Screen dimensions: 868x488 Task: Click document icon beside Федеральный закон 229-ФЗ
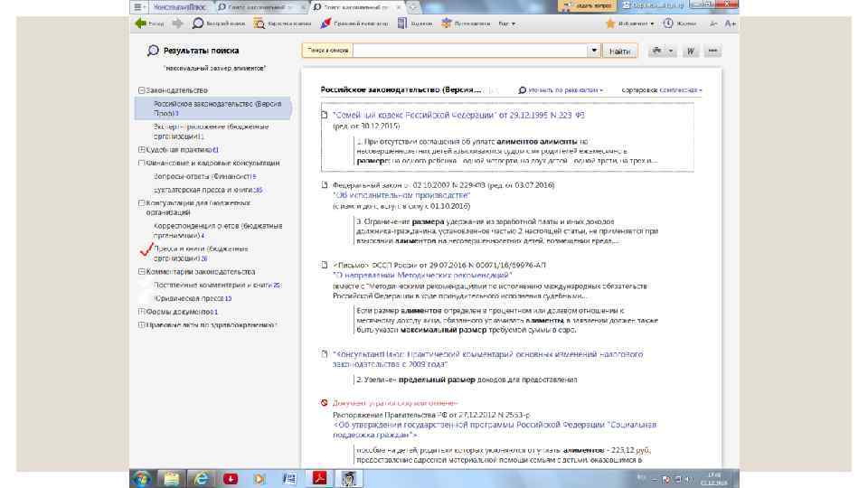pyautogui.click(x=325, y=184)
